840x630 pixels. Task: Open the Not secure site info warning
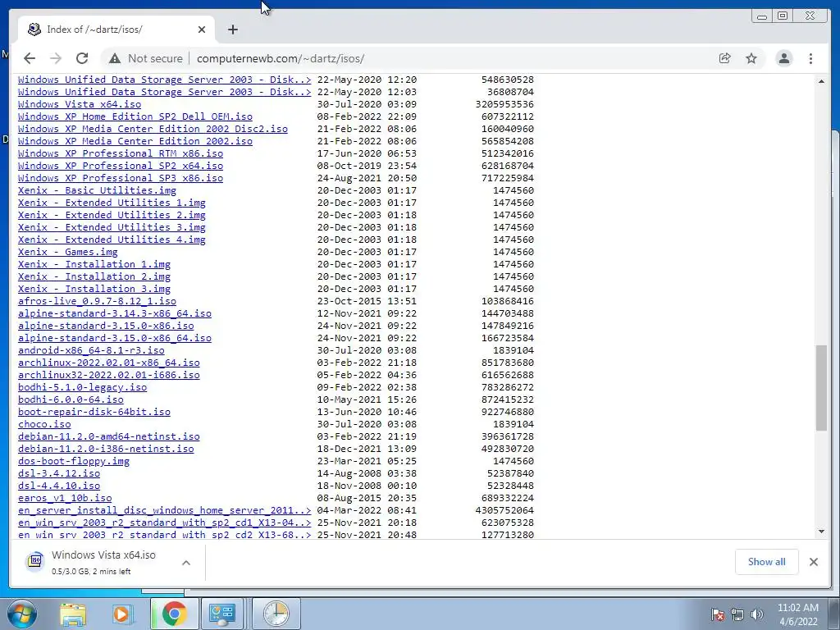[x=145, y=58]
